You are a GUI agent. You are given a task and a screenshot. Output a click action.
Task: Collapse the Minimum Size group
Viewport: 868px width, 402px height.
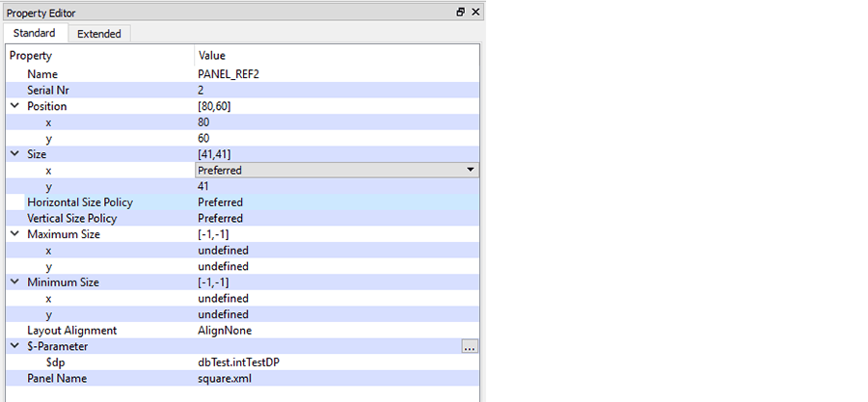[14, 282]
